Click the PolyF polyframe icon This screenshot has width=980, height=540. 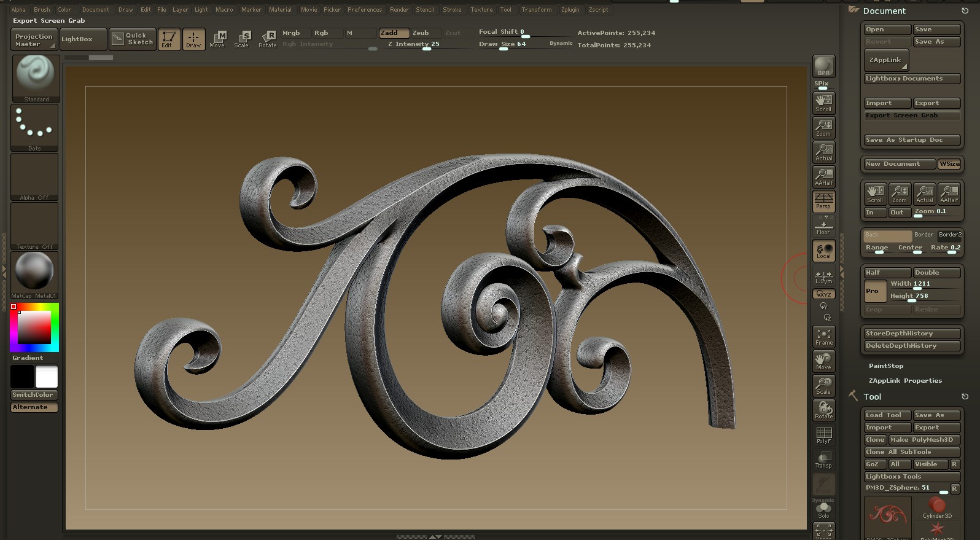tap(823, 435)
